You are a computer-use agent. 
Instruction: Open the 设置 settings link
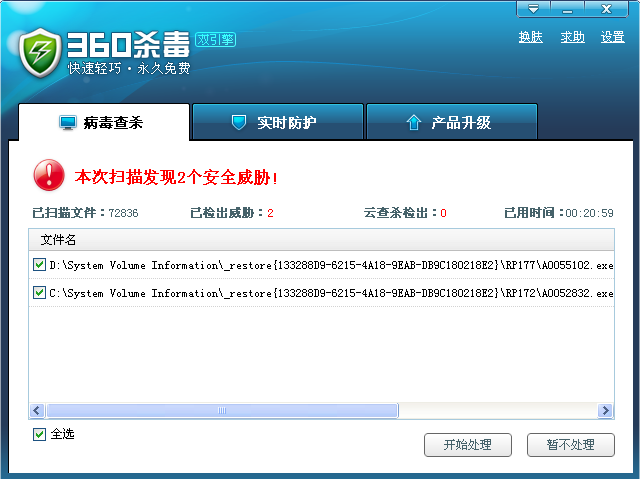[x=613, y=37]
